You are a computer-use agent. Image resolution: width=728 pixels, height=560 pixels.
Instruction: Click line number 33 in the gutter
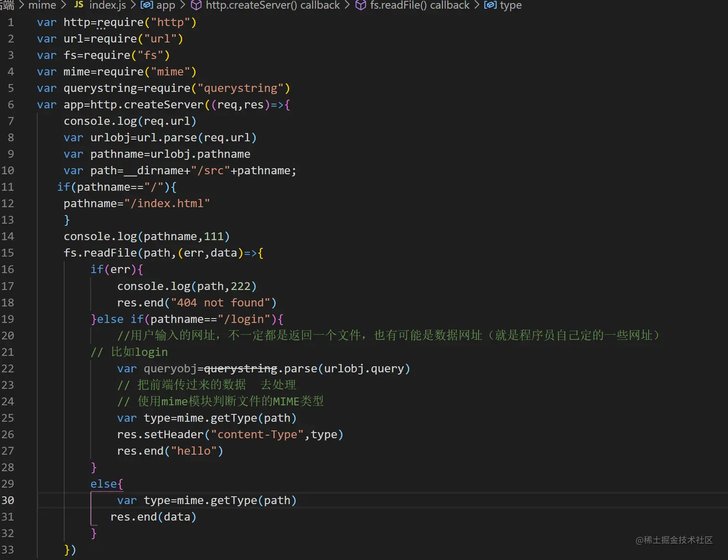pos(8,549)
